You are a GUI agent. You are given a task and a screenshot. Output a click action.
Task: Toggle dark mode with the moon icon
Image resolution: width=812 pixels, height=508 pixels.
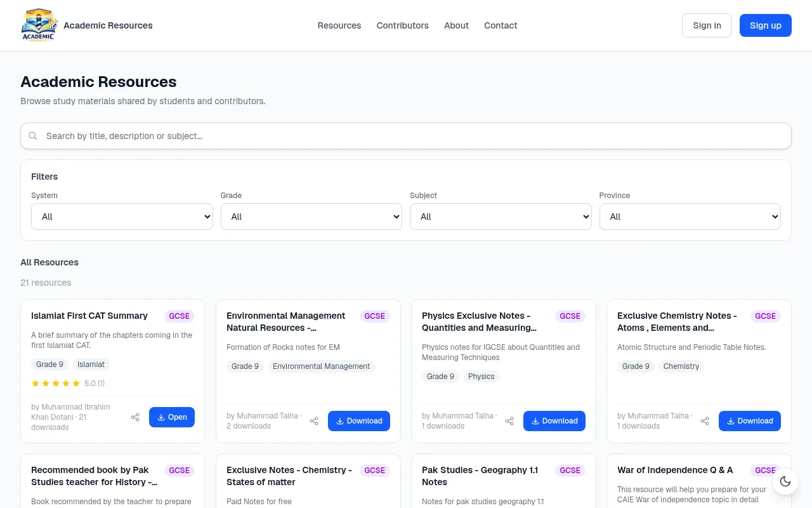click(785, 481)
